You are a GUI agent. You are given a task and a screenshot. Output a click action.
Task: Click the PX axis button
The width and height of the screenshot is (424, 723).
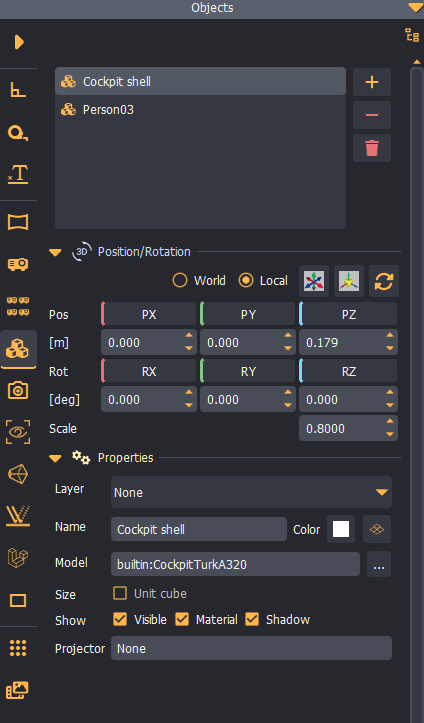149,314
